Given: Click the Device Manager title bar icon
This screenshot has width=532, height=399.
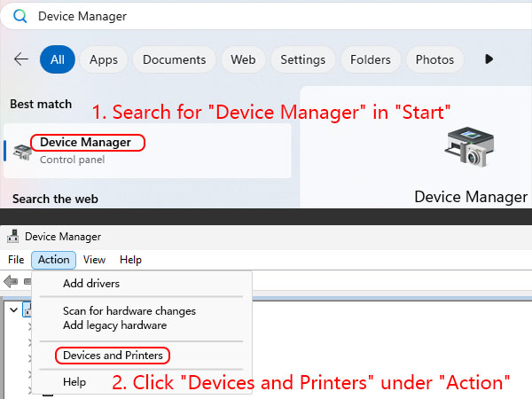Looking at the screenshot, I should tap(12, 237).
